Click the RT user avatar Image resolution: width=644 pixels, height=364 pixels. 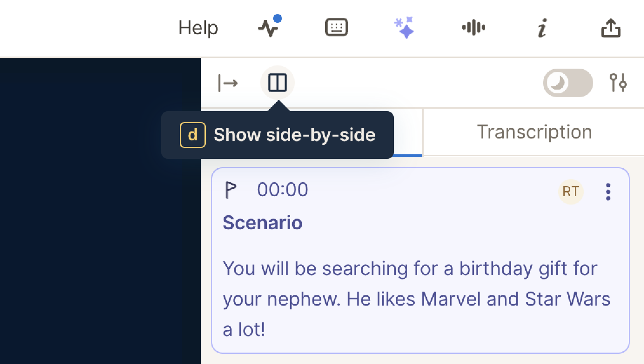point(571,192)
